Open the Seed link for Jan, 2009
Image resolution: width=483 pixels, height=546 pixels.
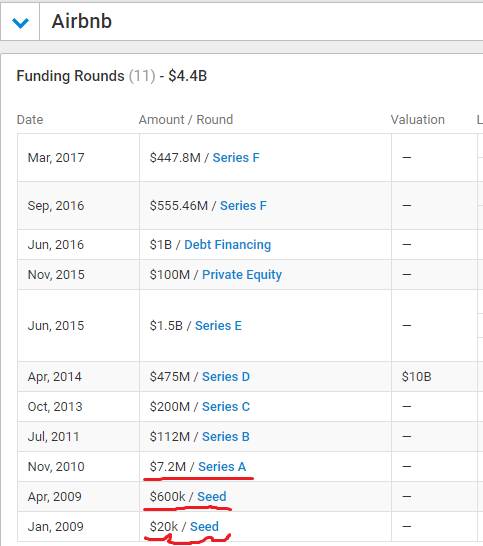point(204,526)
